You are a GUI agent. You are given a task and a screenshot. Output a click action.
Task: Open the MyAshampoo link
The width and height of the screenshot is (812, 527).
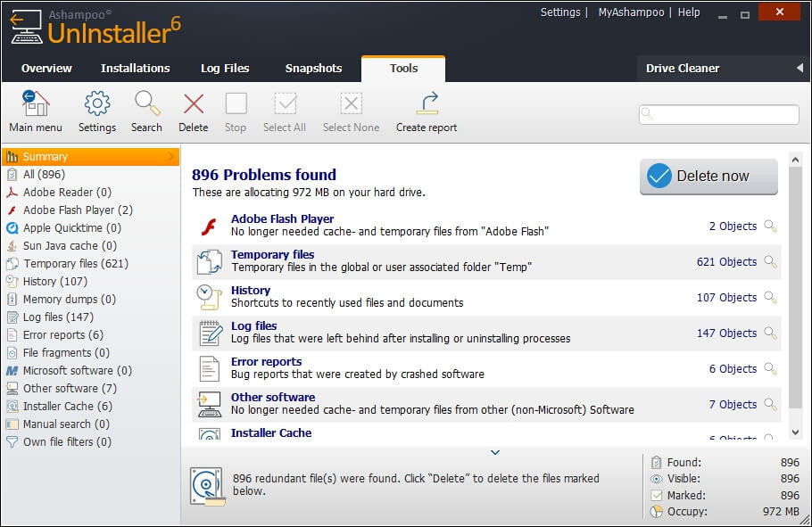pos(630,12)
